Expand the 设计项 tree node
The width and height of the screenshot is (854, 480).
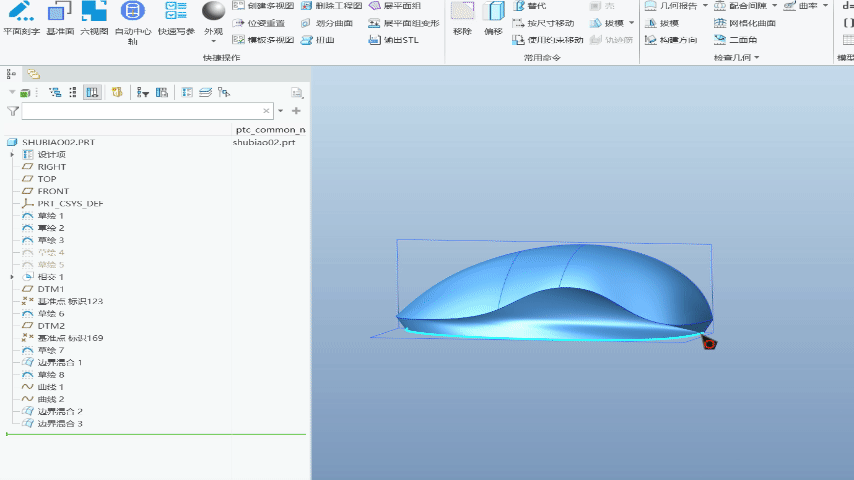click(12, 155)
